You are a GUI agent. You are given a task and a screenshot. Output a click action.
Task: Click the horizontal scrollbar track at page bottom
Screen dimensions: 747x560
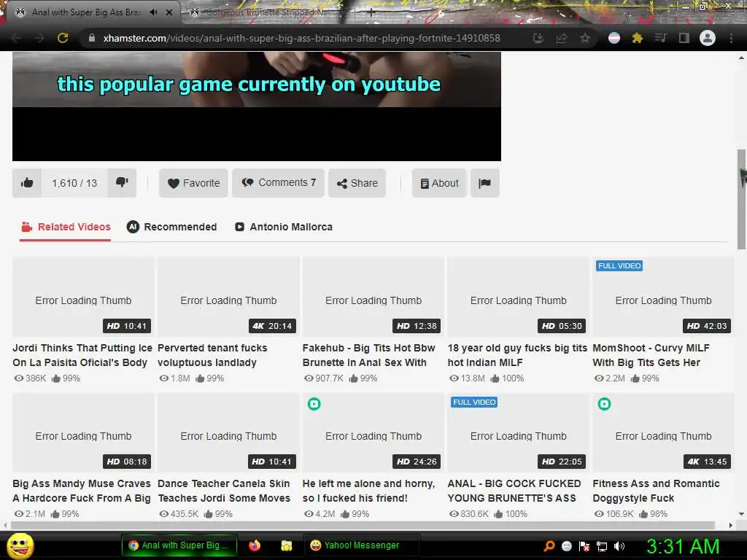tap(363, 525)
